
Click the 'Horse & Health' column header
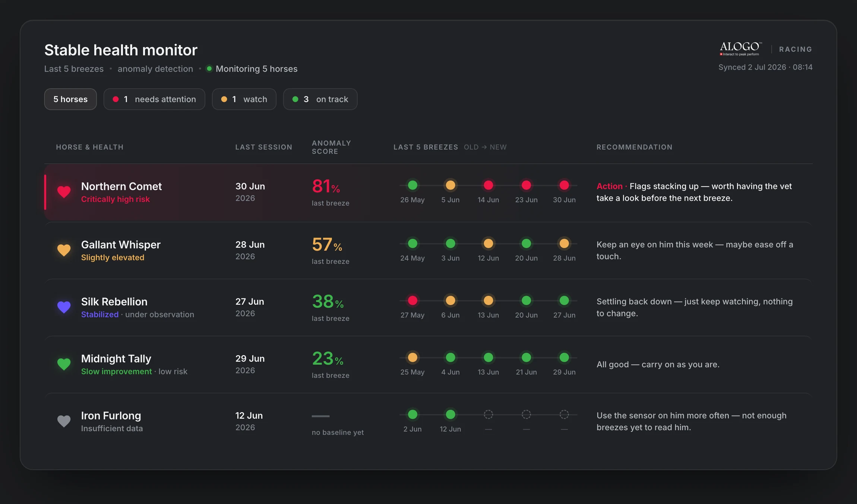pyautogui.click(x=90, y=147)
